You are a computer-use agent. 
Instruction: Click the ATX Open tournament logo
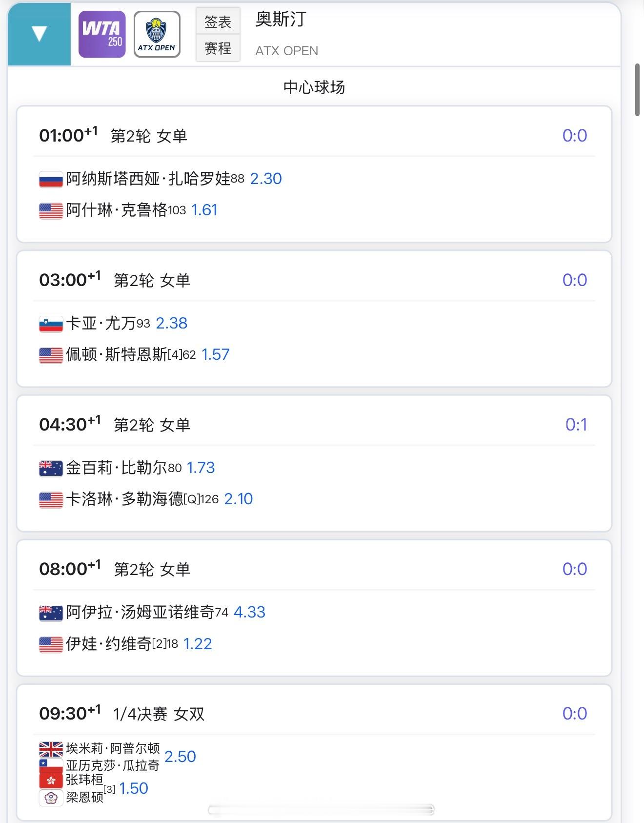point(157,35)
